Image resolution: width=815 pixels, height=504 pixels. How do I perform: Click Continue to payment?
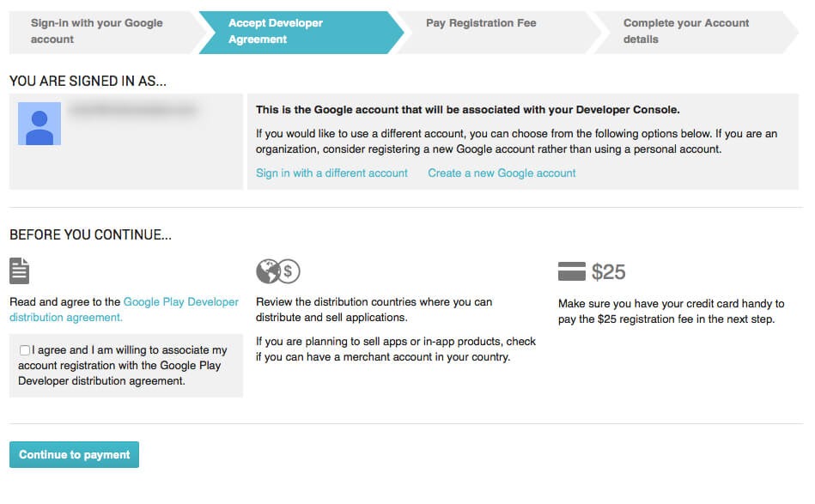pyautogui.click(x=74, y=454)
